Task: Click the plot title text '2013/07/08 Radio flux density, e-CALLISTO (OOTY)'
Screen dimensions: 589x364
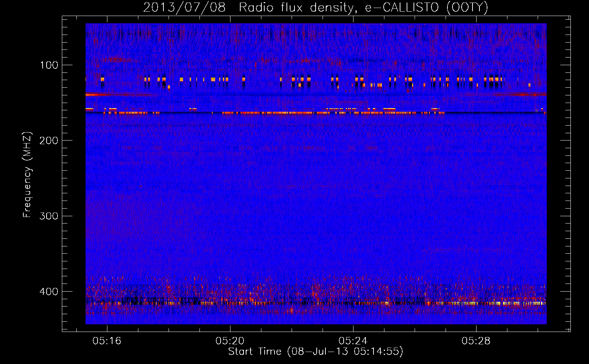Action: 316,8
